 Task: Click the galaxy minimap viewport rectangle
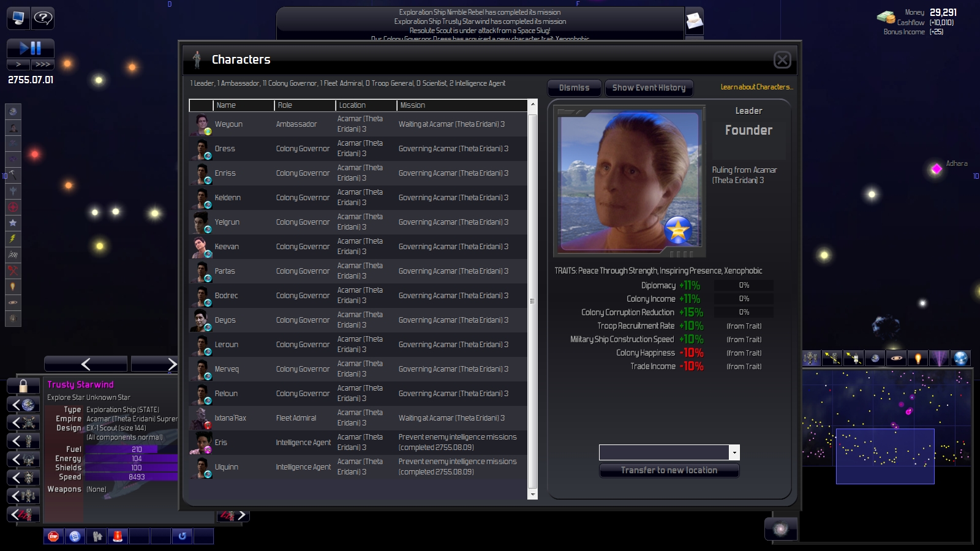[885, 456]
